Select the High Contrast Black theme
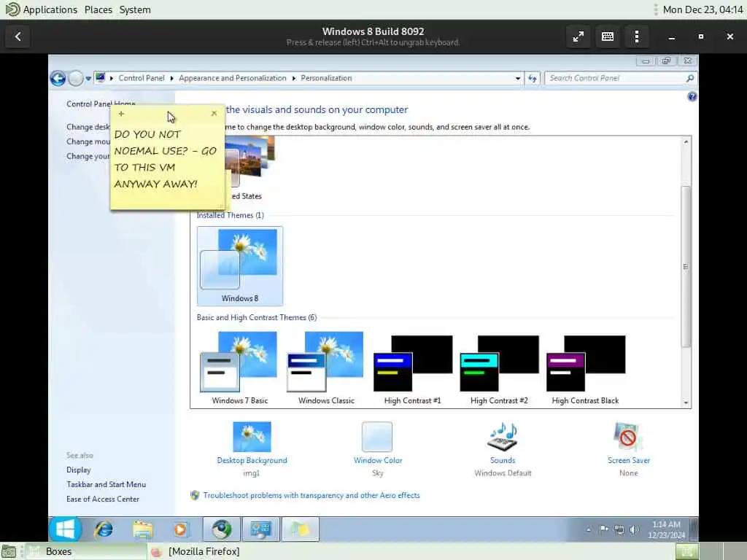Viewport: 747px width, 560px height. click(x=586, y=370)
